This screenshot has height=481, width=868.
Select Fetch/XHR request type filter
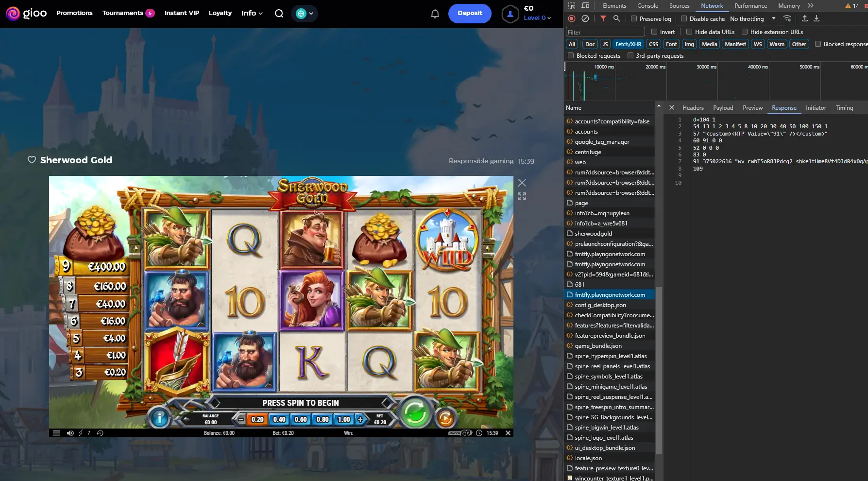(x=628, y=44)
